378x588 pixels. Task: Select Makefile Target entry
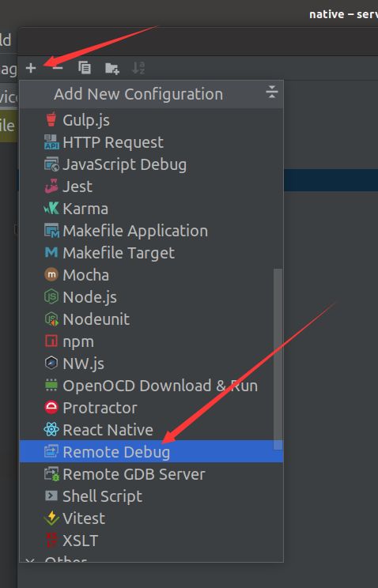pyautogui.click(x=151, y=253)
